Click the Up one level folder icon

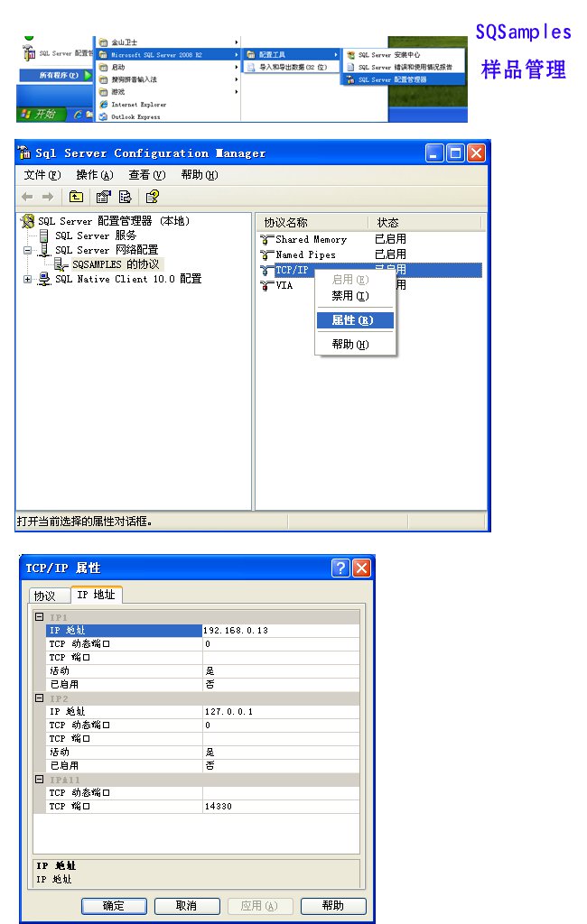76,197
